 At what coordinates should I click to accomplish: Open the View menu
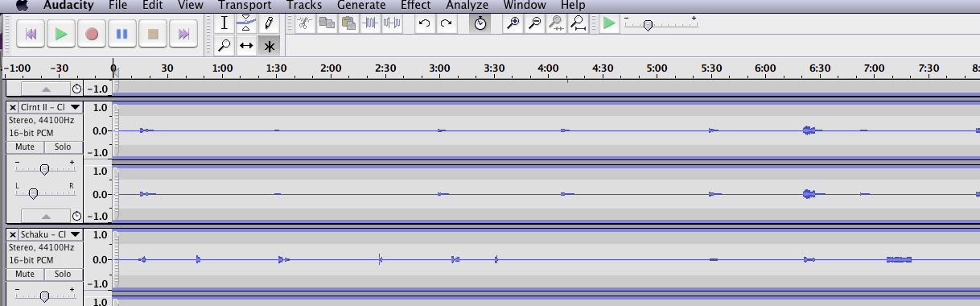(190, 5)
